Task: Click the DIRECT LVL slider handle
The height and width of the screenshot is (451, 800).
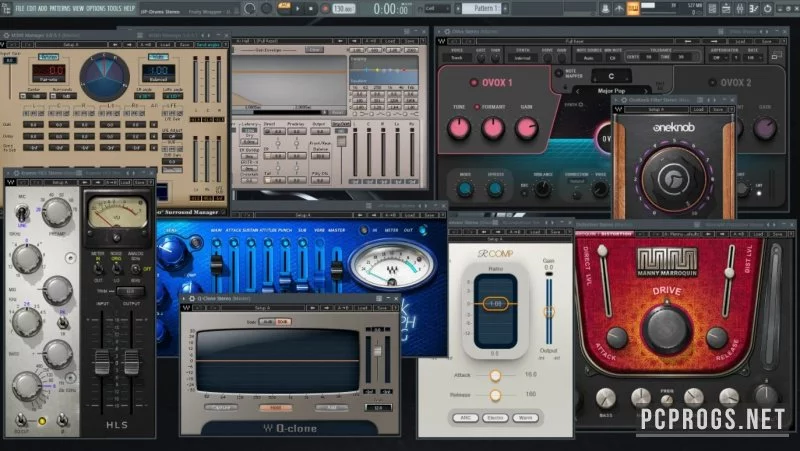Action: [603, 250]
